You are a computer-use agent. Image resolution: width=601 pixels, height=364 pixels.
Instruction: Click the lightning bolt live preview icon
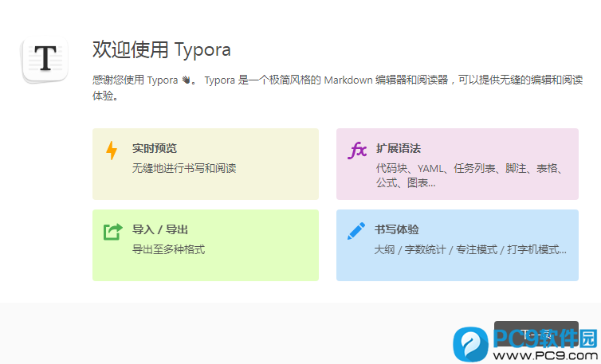[x=112, y=151]
